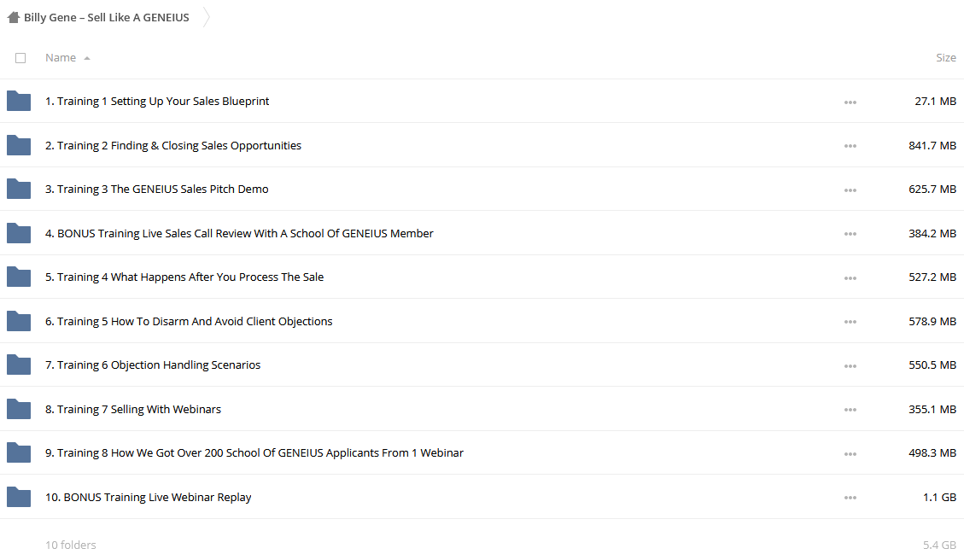Click the home icon in breadcrumb
The width and height of the screenshot is (964, 560).
point(13,17)
